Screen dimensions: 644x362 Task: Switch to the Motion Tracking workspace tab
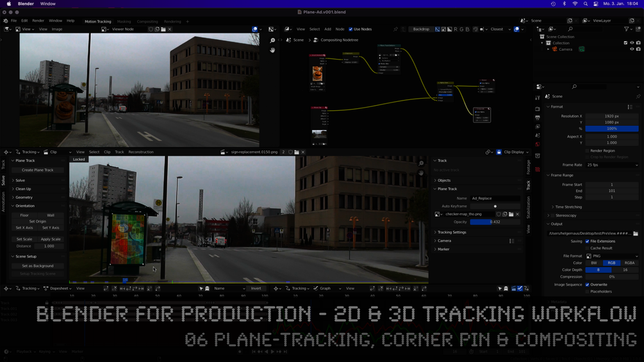click(x=98, y=21)
